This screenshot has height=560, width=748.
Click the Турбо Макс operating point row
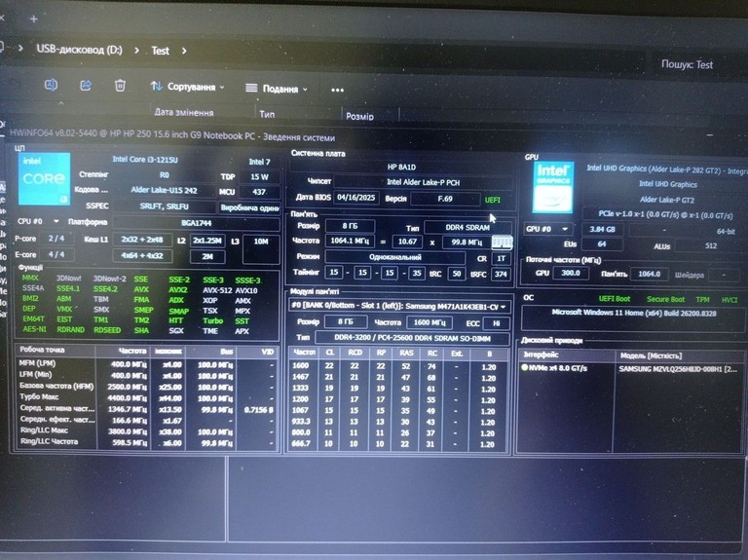coord(146,397)
